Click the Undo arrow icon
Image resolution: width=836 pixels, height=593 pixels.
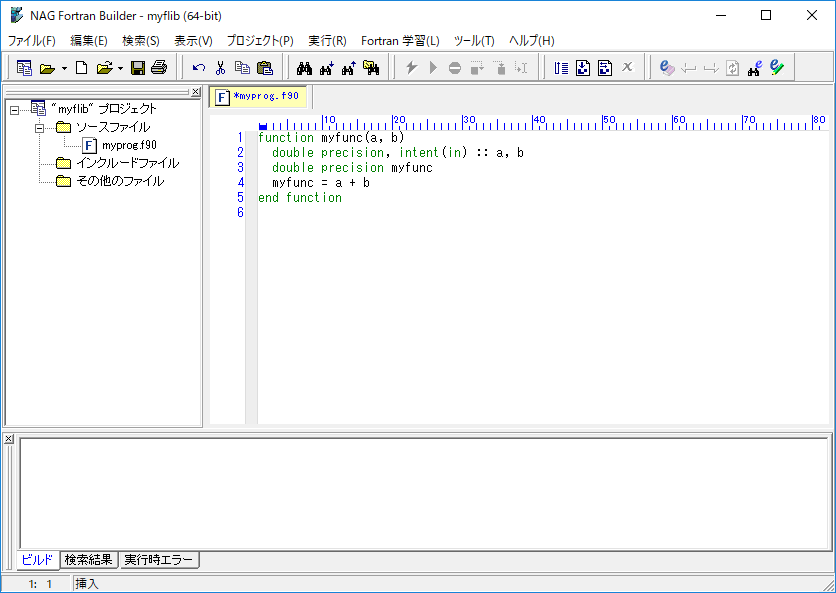199,68
